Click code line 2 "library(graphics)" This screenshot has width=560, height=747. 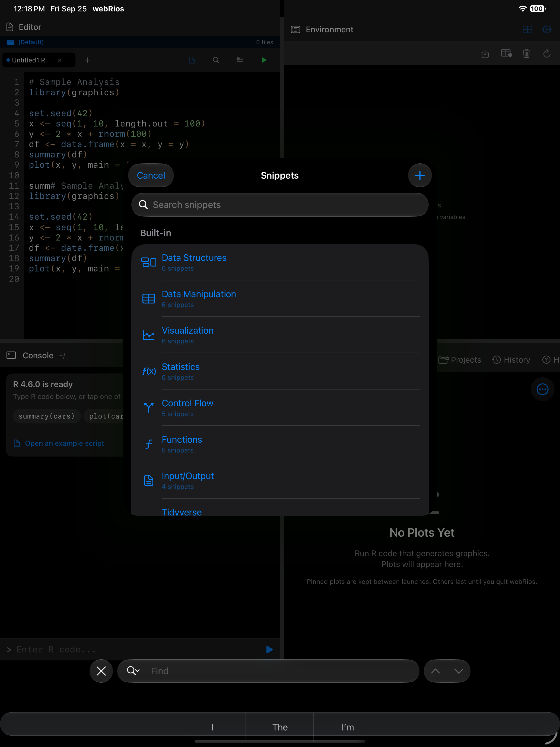[74, 92]
